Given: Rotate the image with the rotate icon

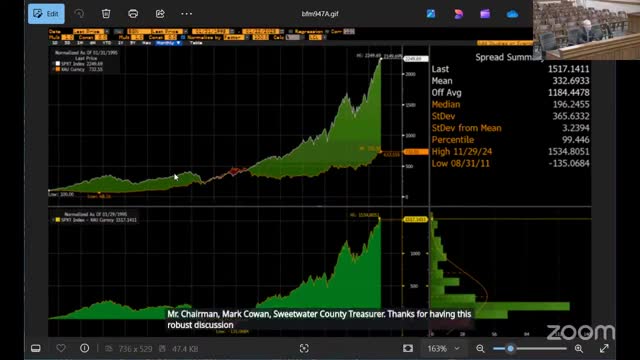Looking at the screenshot, I should pyautogui.click(x=79, y=13).
